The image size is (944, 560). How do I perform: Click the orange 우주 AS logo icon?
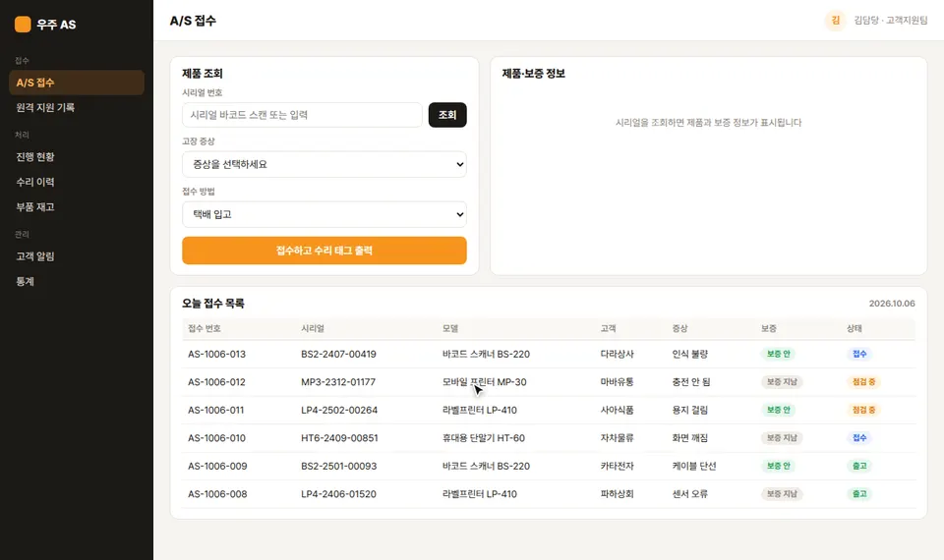pos(23,24)
